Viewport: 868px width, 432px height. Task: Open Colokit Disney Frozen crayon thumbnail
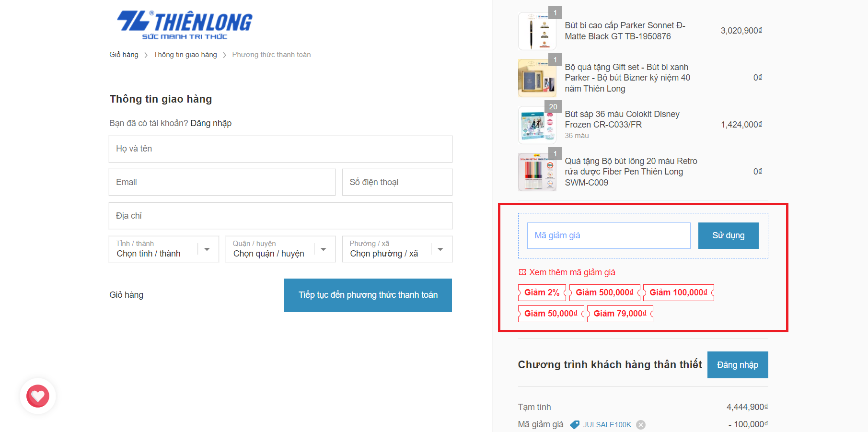(537, 125)
